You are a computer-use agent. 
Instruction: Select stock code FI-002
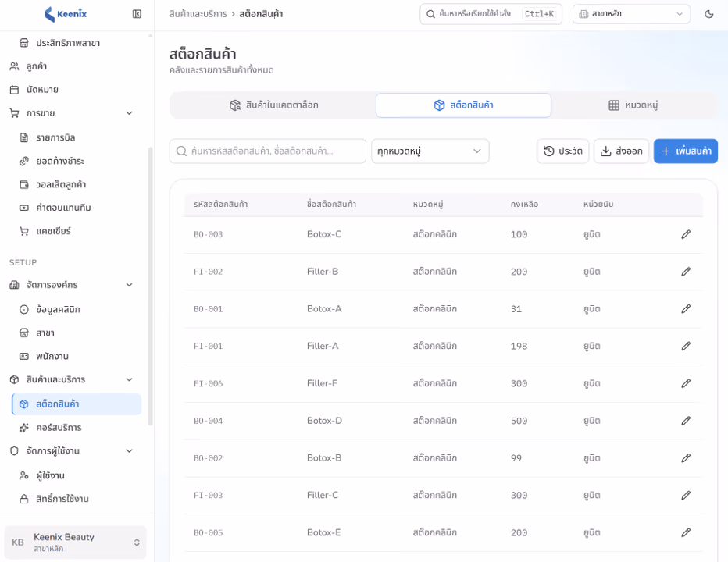pyautogui.click(x=208, y=272)
